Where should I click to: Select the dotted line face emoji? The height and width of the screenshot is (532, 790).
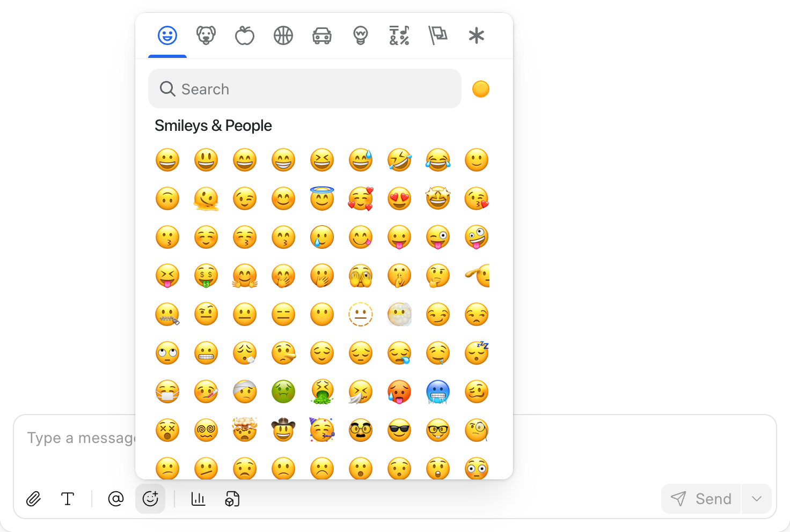pyautogui.click(x=361, y=314)
